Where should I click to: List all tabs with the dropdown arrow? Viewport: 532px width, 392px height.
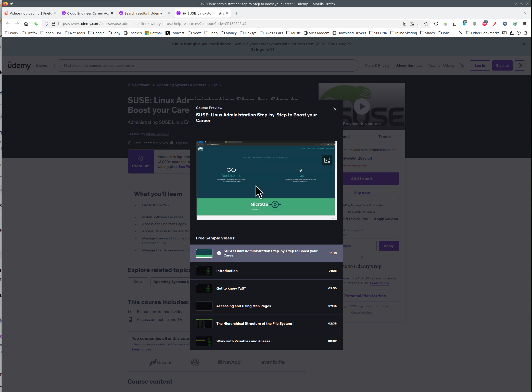coord(526,13)
